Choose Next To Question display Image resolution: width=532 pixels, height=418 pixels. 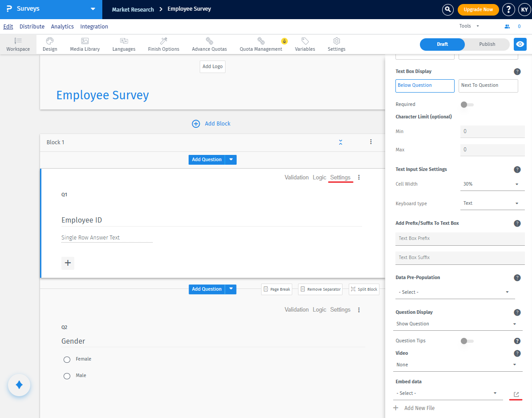(x=488, y=85)
